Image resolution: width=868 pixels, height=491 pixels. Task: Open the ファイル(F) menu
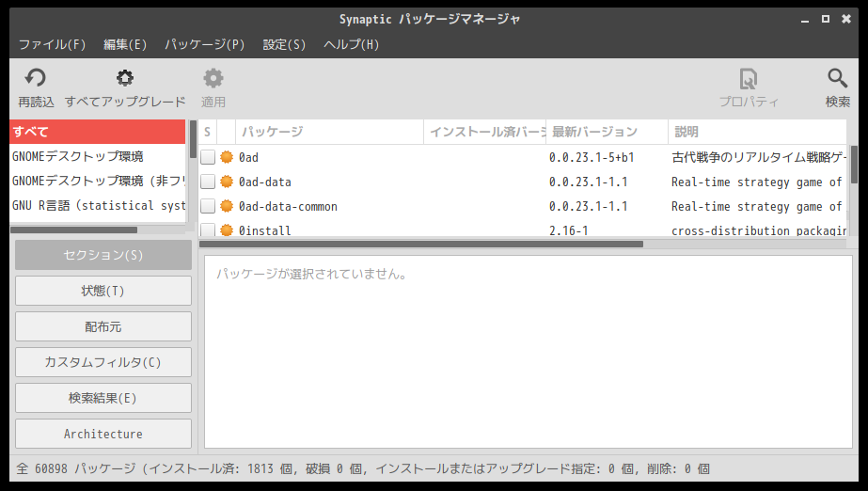[53, 44]
